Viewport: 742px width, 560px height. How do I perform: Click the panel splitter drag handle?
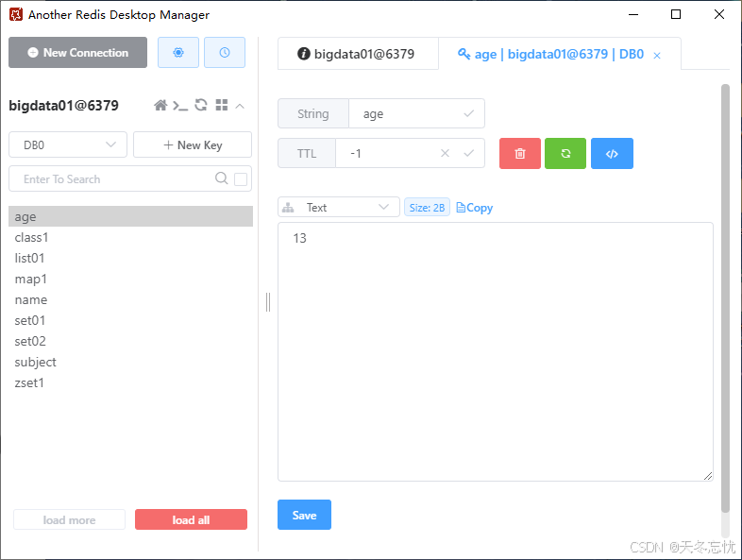click(x=268, y=302)
